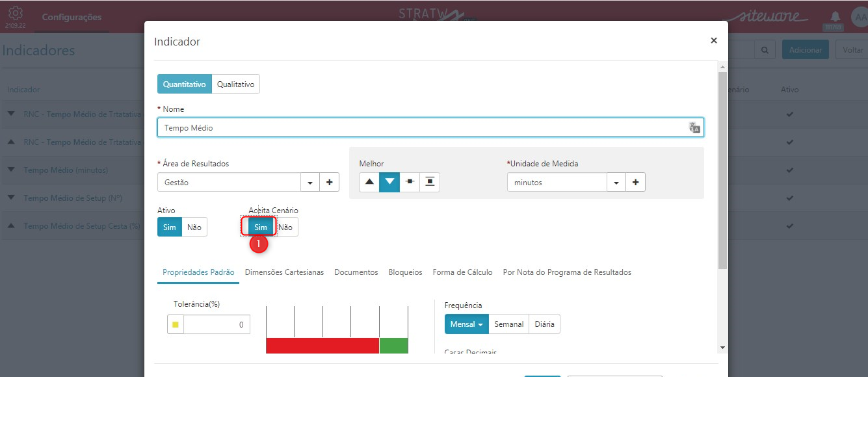Switch to the Dimensões Cartesianas tab
868x425 pixels.
click(x=284, y=272)
